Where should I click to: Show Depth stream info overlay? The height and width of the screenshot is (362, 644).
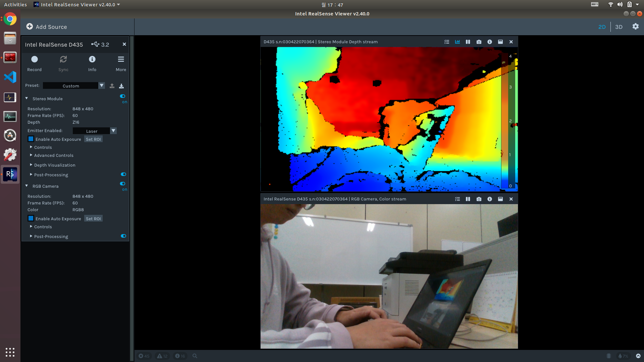489,42
